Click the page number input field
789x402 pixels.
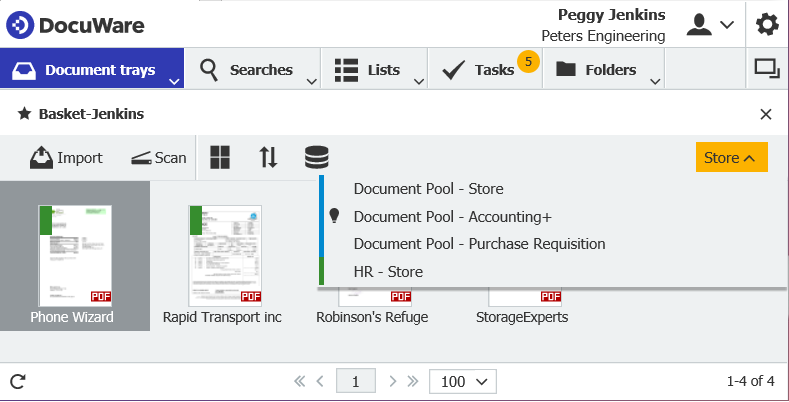[355, 381]
